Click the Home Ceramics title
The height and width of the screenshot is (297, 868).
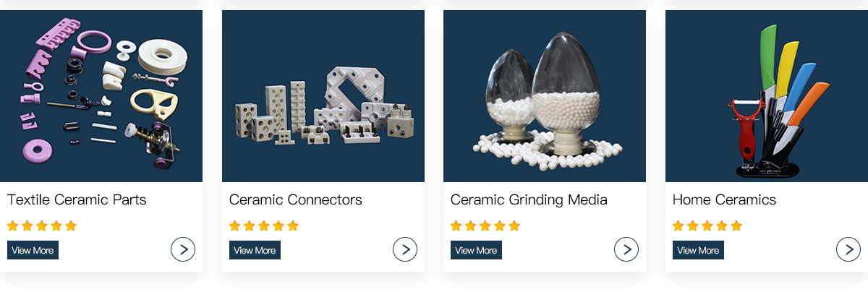(724, 199)
